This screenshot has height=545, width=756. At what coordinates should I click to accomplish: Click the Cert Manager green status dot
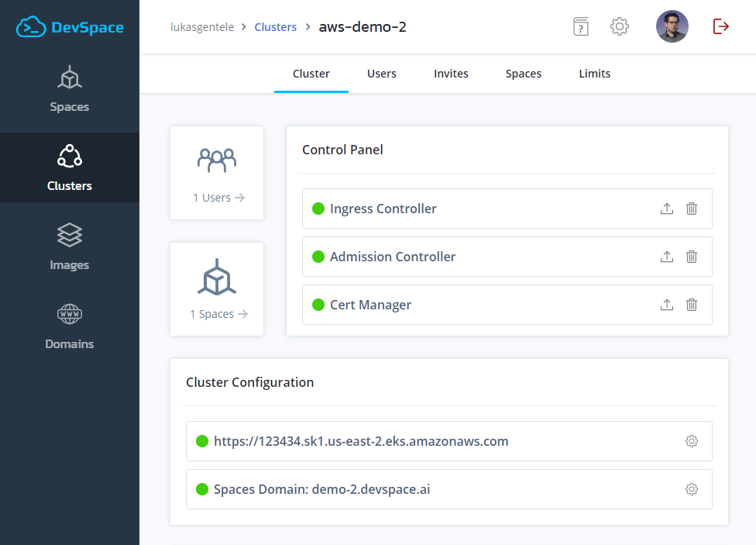[318, 305]
